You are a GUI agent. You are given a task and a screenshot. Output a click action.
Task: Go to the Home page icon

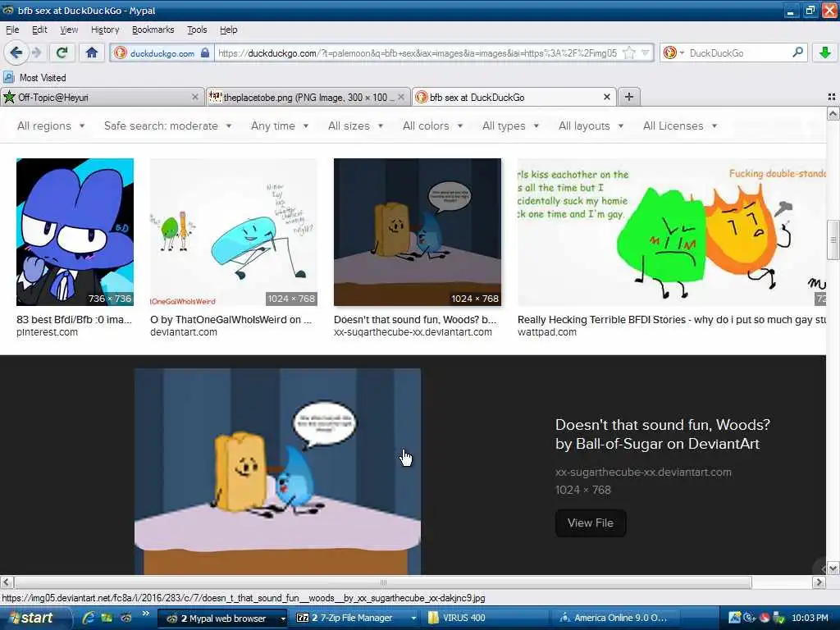92,52
